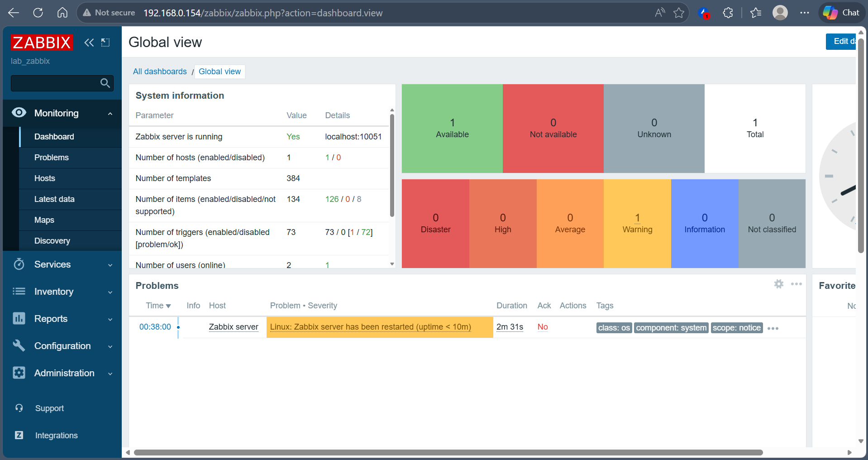Click All dashboards breadcrumb link

[x=160, y=72]
